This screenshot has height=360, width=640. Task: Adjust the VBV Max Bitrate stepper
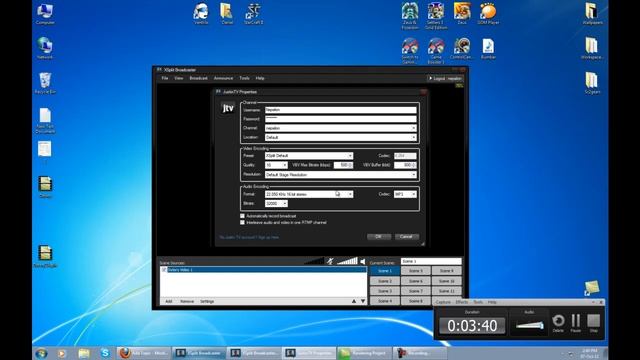tap(350, 165)
